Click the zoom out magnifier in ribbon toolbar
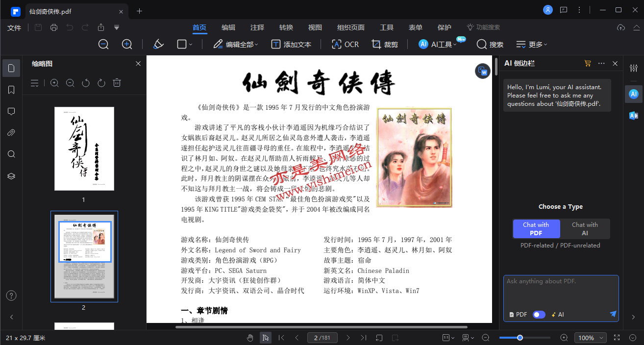The width and height of the screenshot is (644, 345). point(103,44)
